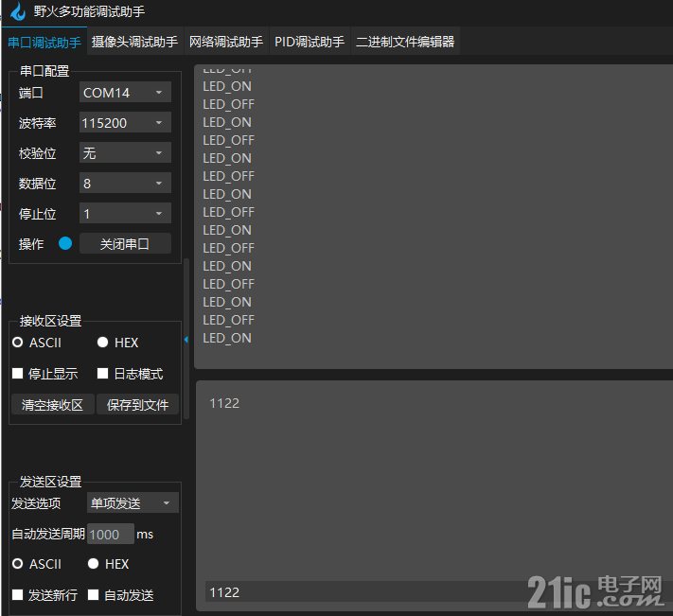This screenshot has width=673, height=616.
Task: Open the 网络调试助手 tab
Action: point(226,42)
